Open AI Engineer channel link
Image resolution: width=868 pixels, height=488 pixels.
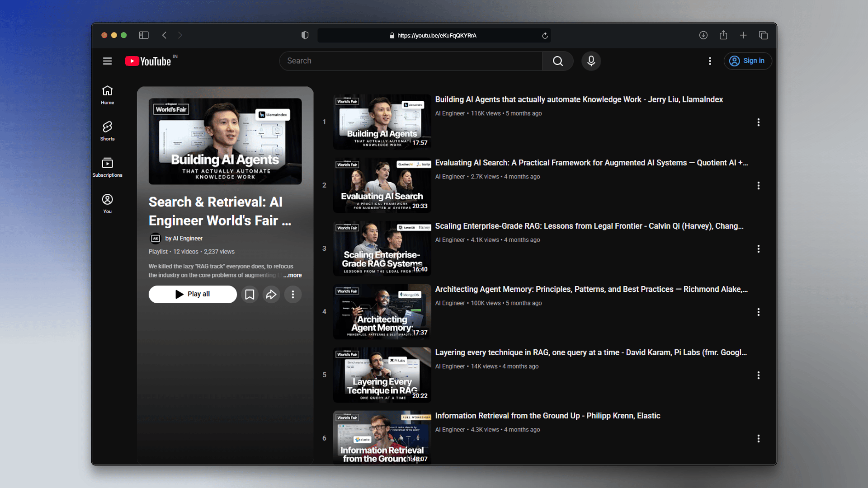point(184,239)
